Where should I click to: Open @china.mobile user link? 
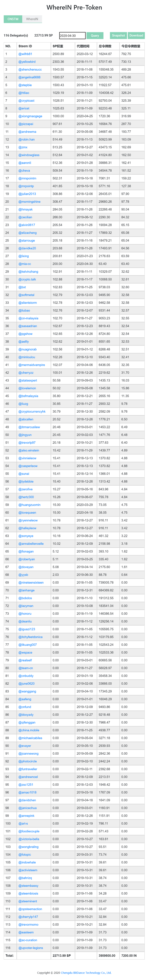(x=29, y=730)
